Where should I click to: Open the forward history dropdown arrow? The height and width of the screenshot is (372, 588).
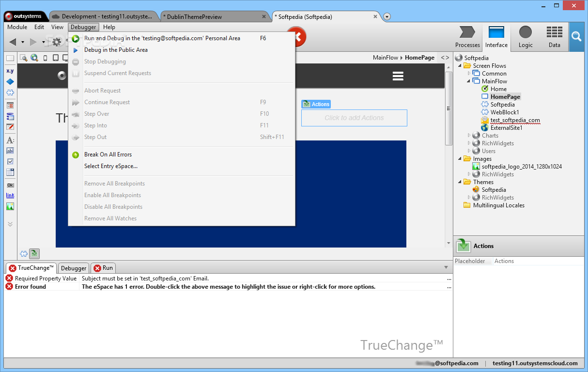click(x=43, y=42)
